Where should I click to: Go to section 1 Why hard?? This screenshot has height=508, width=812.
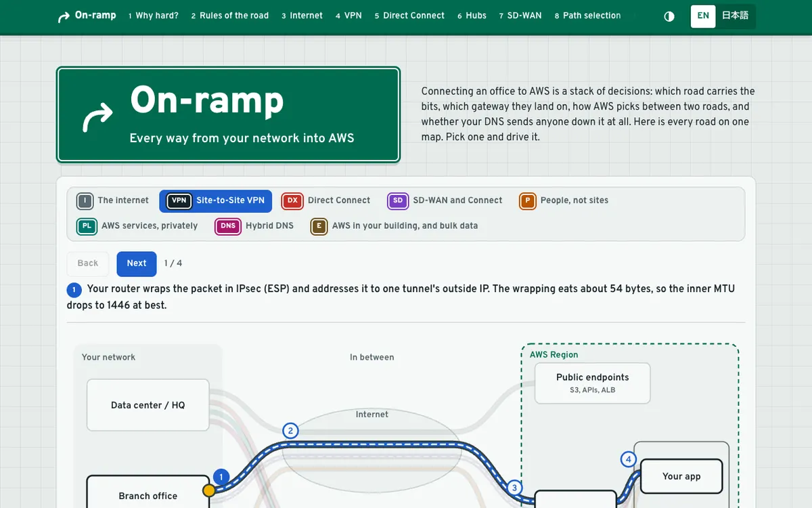click(153, 16)
